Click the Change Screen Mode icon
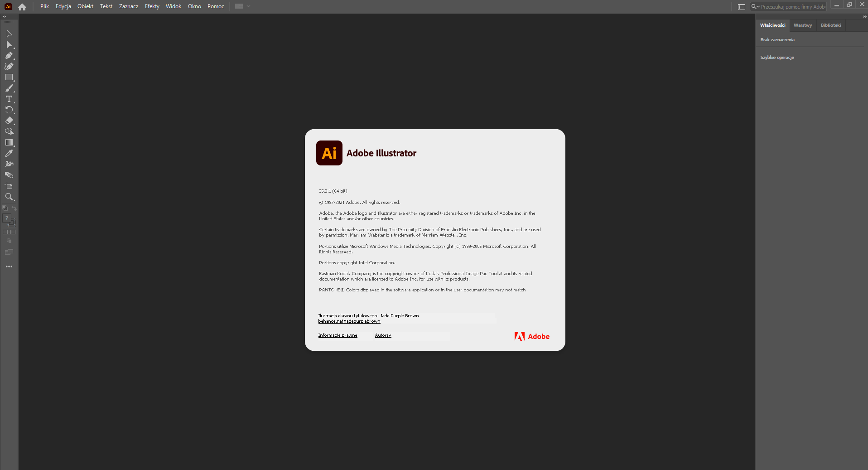The height and width of the screenshot is (470, 868). (x=9, y=252)
